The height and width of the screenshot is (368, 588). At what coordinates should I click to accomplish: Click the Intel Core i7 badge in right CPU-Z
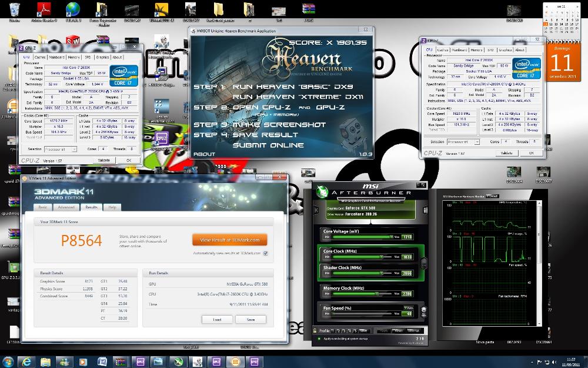[526, 68]
